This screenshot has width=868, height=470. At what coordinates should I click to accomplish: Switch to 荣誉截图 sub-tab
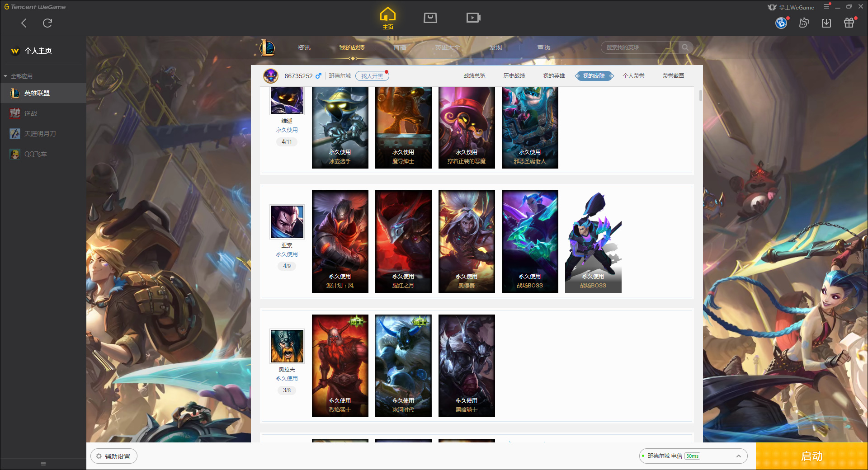tap(673, 76)
